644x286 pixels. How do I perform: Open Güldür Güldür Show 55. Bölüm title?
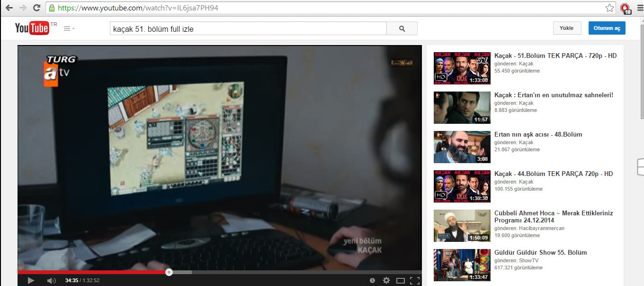[x=541, y=252]
